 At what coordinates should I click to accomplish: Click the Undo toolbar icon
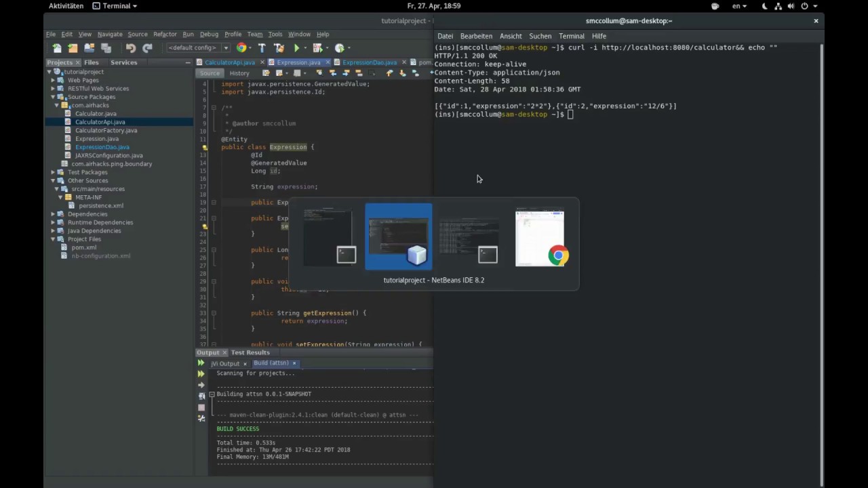click(131, 48)
